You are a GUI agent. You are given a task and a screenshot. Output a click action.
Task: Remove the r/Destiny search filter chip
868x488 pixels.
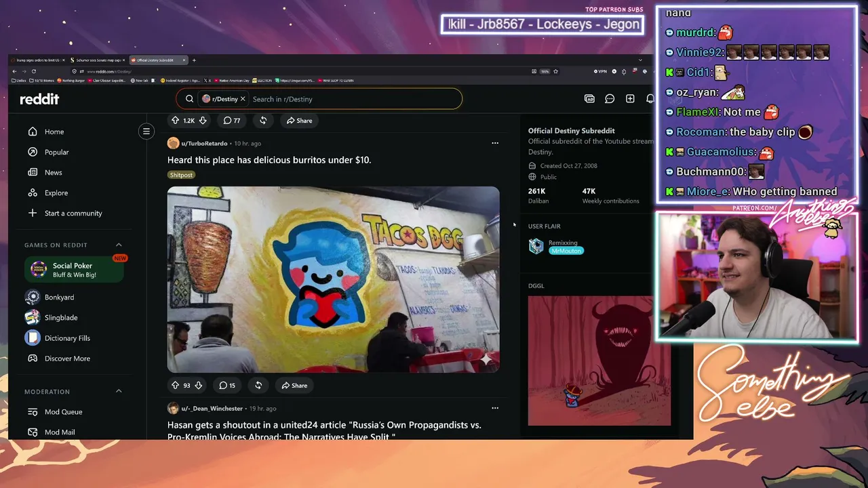(x=243, y=99)
